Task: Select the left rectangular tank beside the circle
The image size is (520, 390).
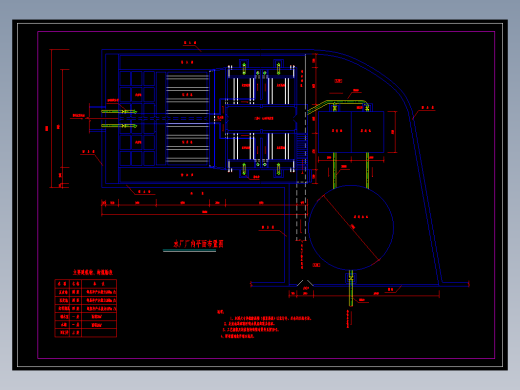Action: 335,132
